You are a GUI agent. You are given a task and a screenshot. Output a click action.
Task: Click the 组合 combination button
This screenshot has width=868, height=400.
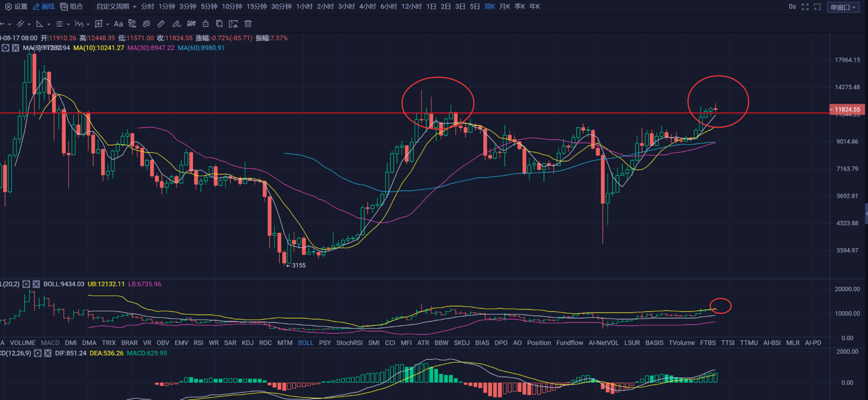pyautogui.click(x=72, y=7)
